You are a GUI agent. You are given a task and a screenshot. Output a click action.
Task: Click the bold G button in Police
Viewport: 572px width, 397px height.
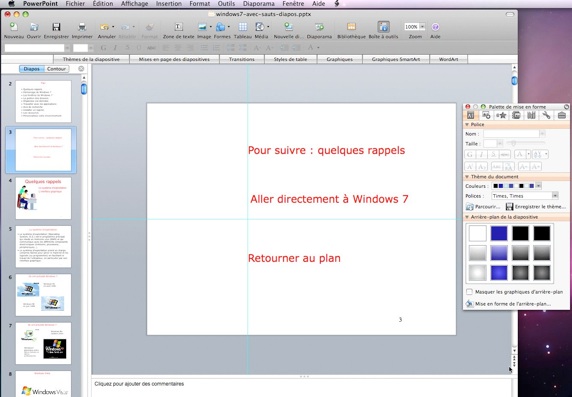click(x=470, y=154)
